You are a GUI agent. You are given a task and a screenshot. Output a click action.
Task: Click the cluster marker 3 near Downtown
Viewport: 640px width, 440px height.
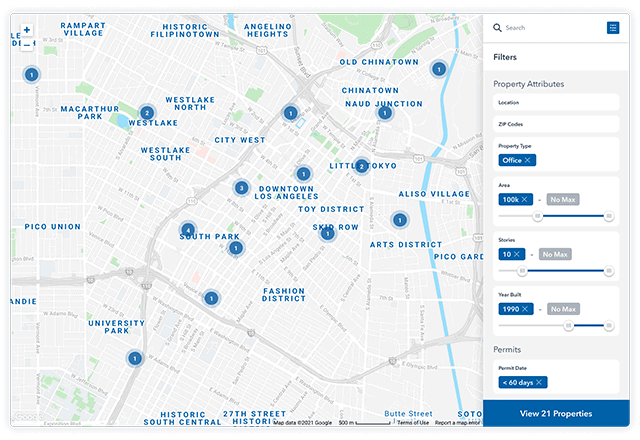click(241, 188)
